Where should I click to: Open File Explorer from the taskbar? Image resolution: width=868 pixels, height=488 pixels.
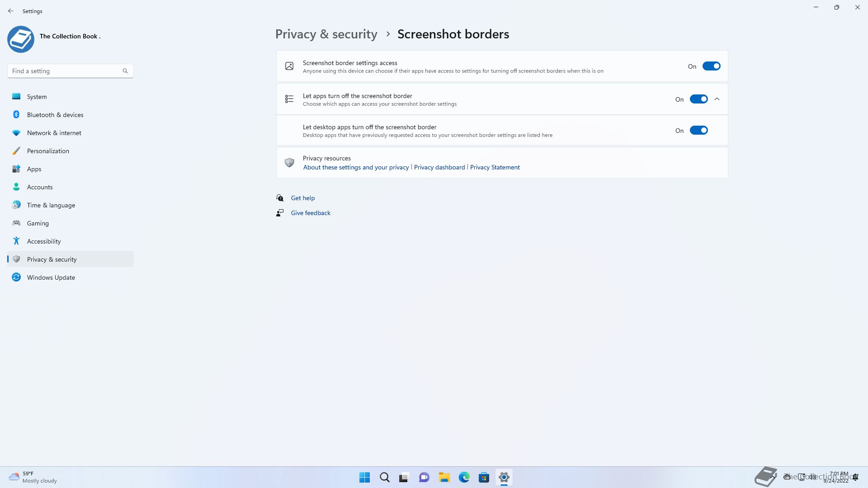[444, 477]
